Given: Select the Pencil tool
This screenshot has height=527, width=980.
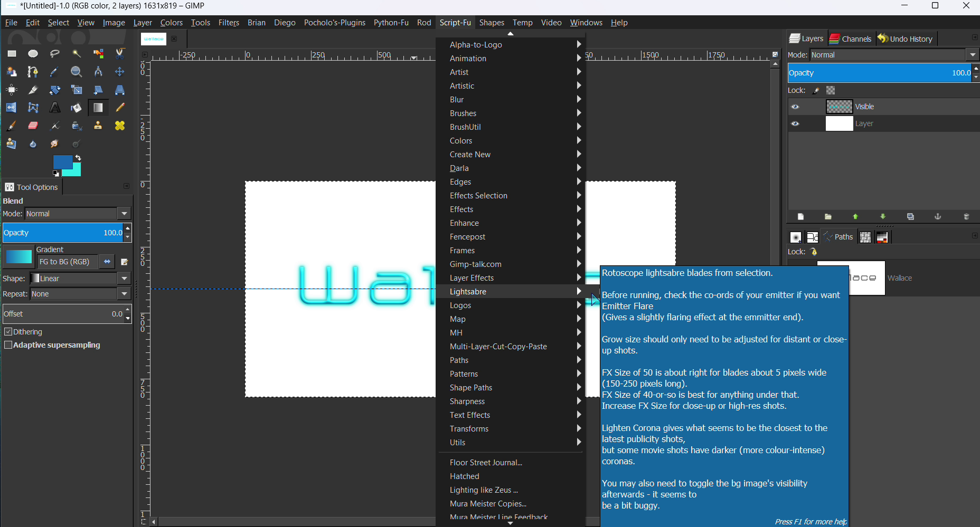Looking at the screenshot, I should pyautogui.click(x=120, y=108).
